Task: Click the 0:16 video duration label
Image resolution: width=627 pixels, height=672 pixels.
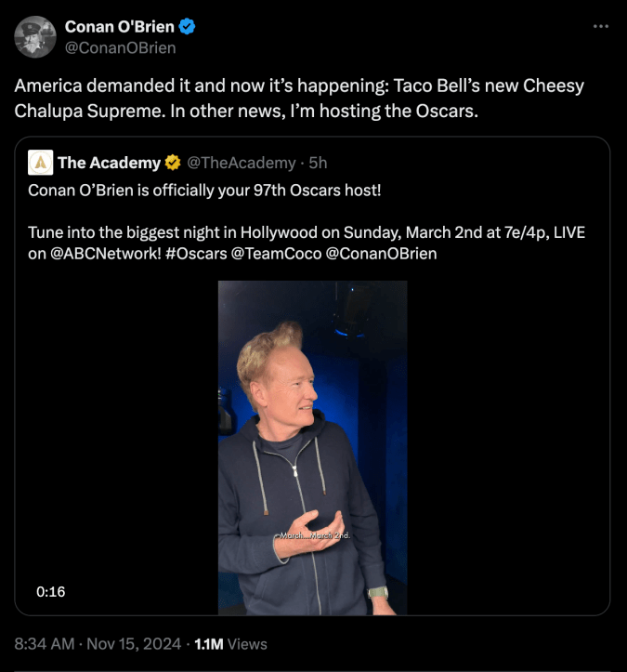Action: pyautogui.click(x=51, y=591)
